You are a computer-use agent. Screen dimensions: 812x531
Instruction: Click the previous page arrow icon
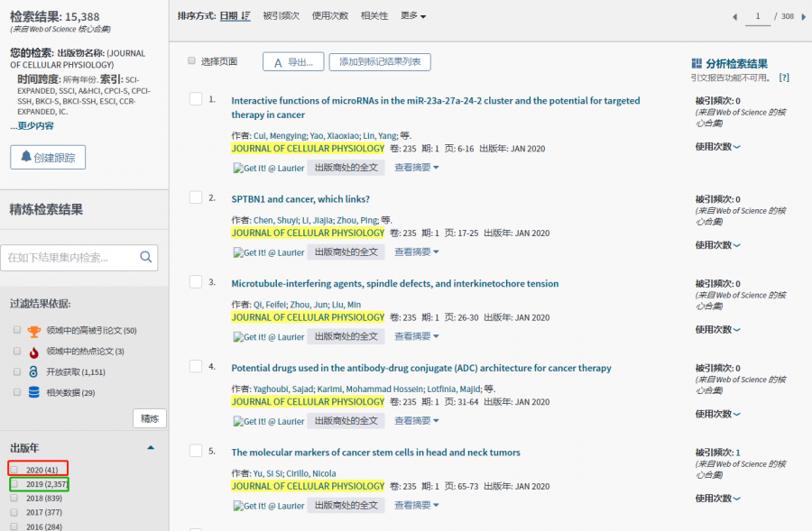(734, 17)
